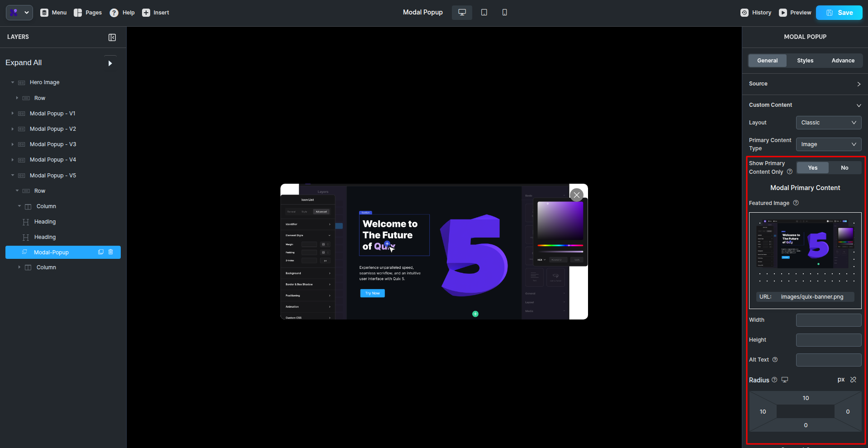Viewport: 868px width, 448px height.
Task: Delete the Modal-Popup layer
Action: [111, 252]
